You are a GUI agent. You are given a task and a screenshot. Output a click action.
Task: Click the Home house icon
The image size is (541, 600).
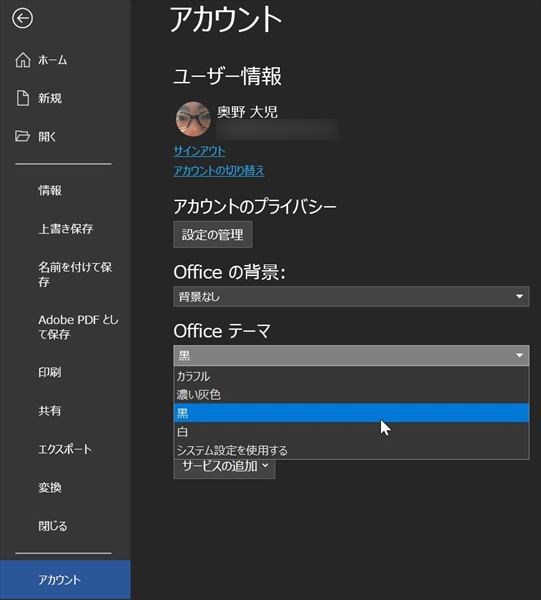23,60
